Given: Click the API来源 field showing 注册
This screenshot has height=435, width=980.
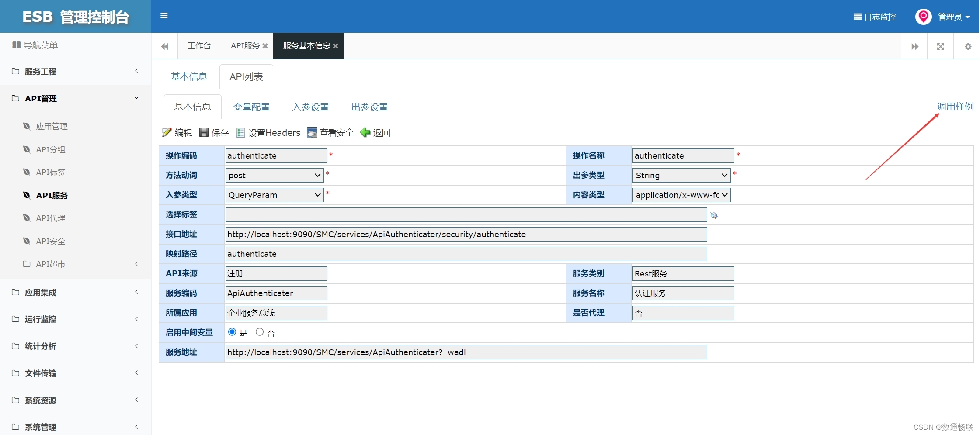Looking at the screenshot, I should tap(276, 273).
